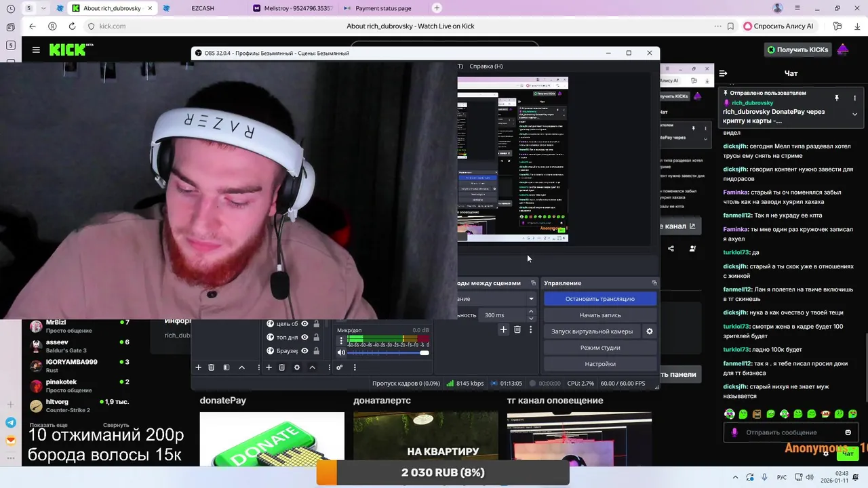Select About rich_dubrovsky browser tab

[x=112, y=8]
